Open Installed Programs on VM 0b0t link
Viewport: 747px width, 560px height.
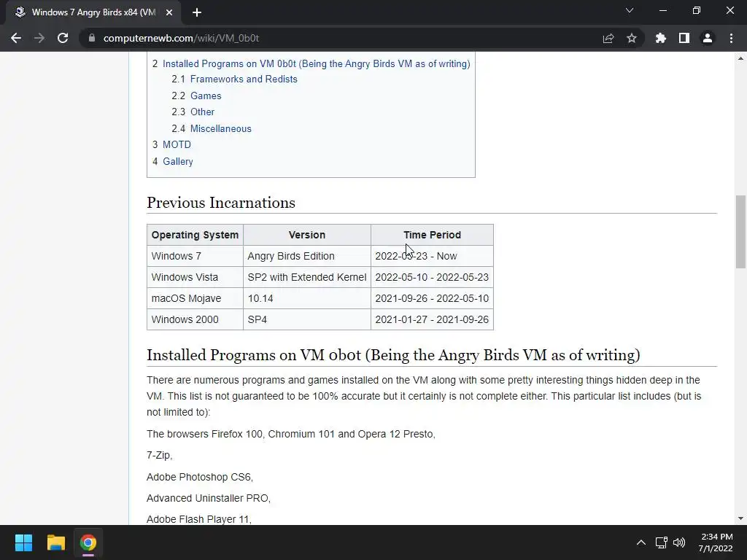pos(317,64)
